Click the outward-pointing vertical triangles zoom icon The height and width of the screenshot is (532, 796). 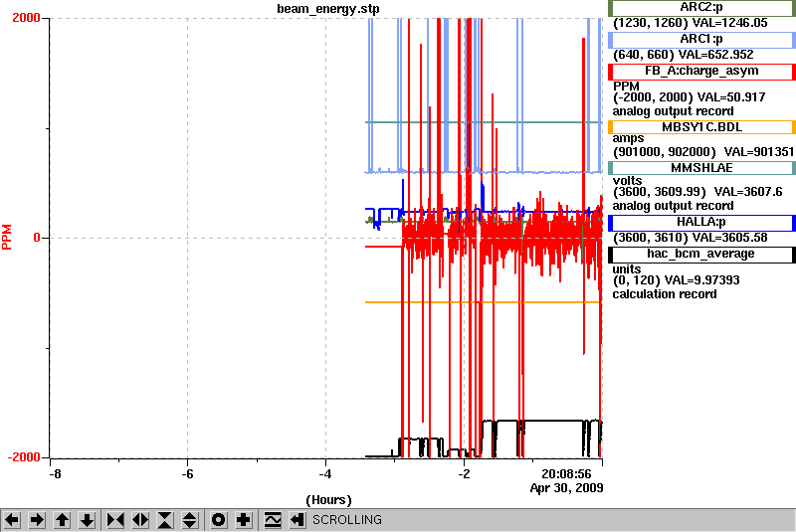pyautogui.click(x=190, y=520)
